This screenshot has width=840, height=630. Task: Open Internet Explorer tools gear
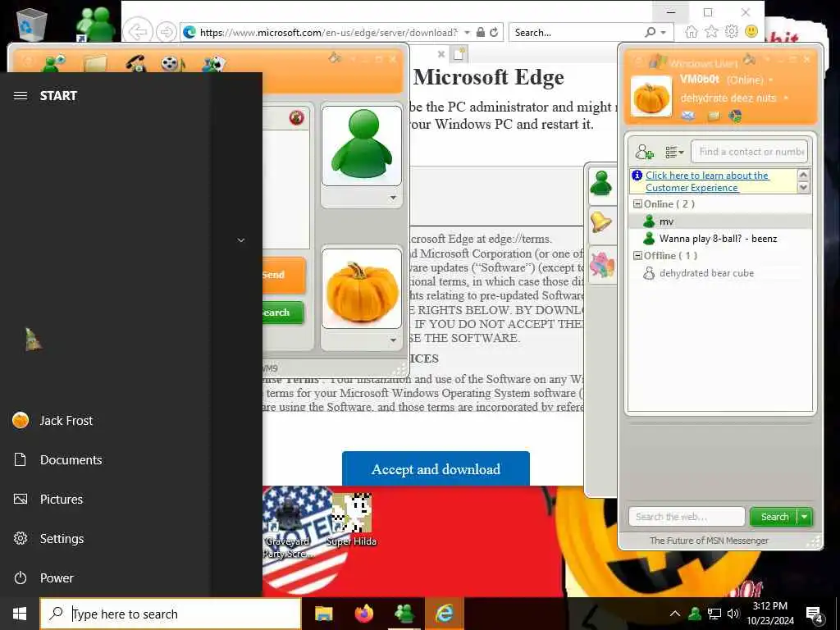click(731, 32)
